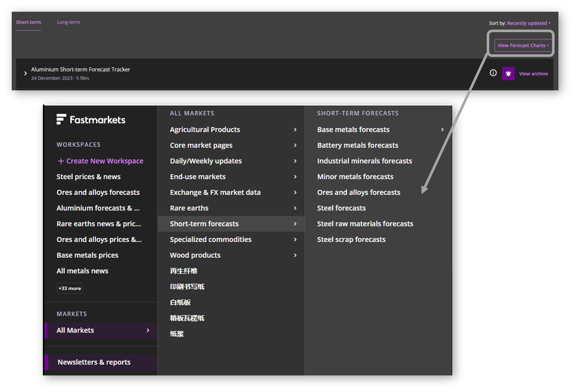Select Specialized commodities
The image size is (575, 392).
(211, 239)
